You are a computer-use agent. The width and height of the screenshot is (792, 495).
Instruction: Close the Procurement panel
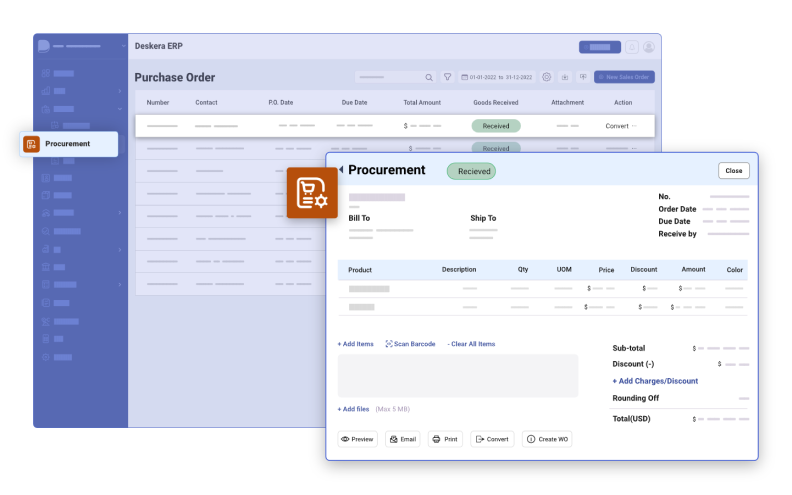733,171
